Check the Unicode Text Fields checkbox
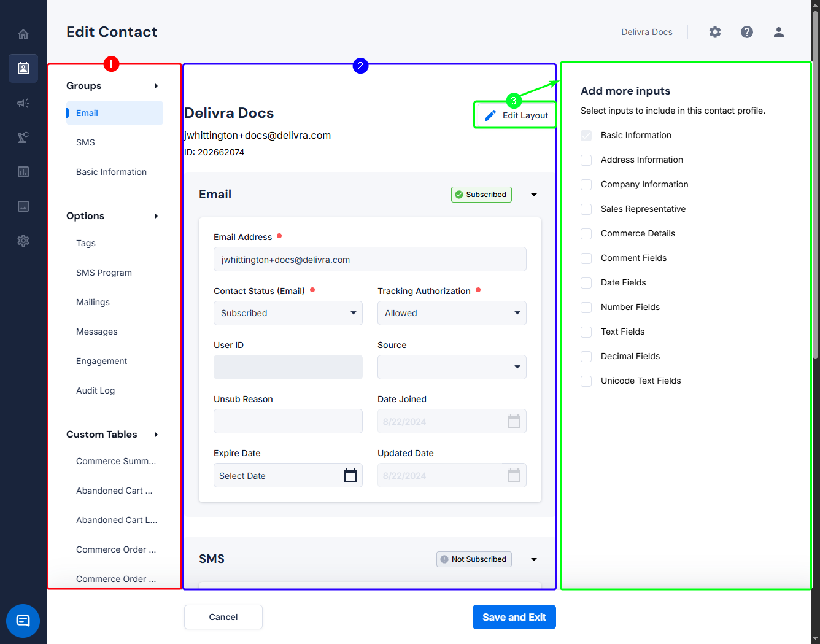The width and height of the screenshot is (820, 644). pos(586,381)
